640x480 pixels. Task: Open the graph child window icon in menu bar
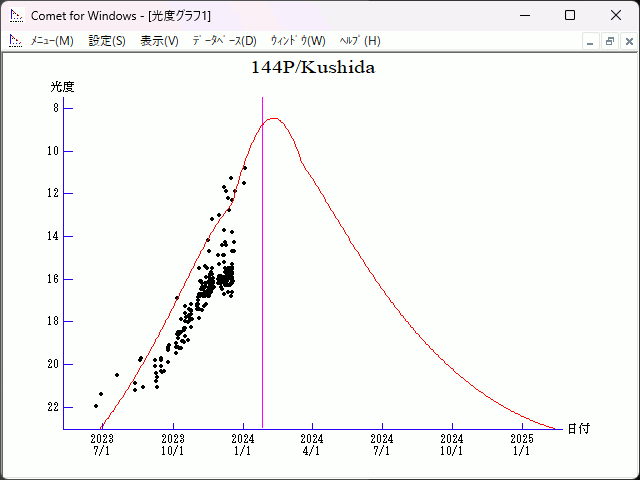point(15,41)
